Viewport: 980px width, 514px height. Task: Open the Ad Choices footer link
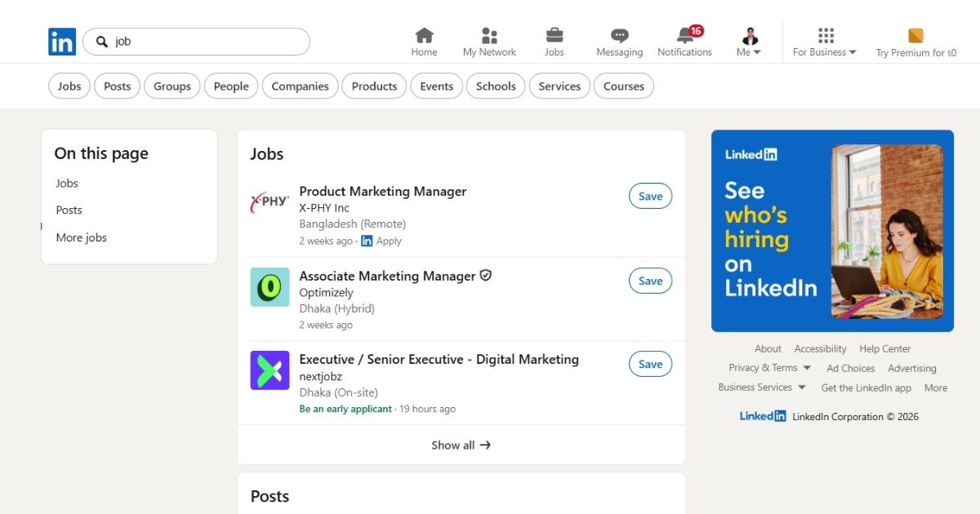click(x=851, y=369)
